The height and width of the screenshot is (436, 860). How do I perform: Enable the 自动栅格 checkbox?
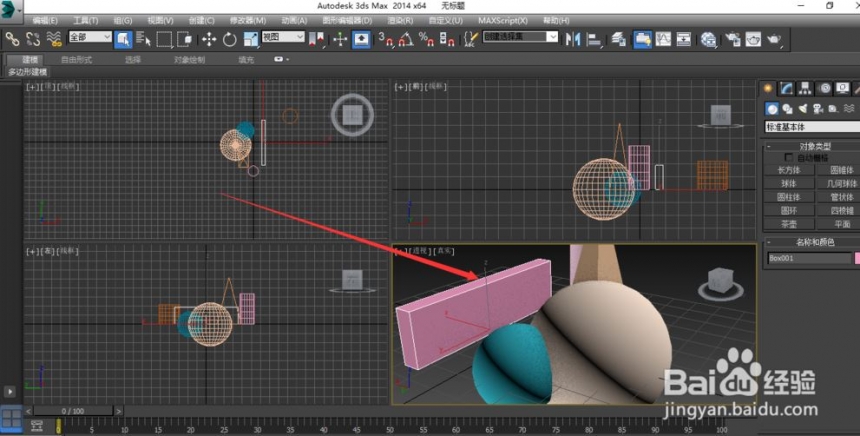tap(789, 158)
